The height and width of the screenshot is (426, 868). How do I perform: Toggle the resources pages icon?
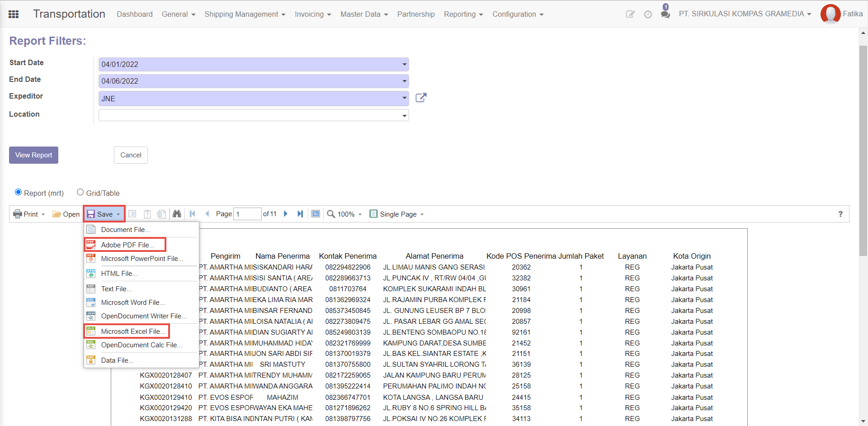pos(161,214)
